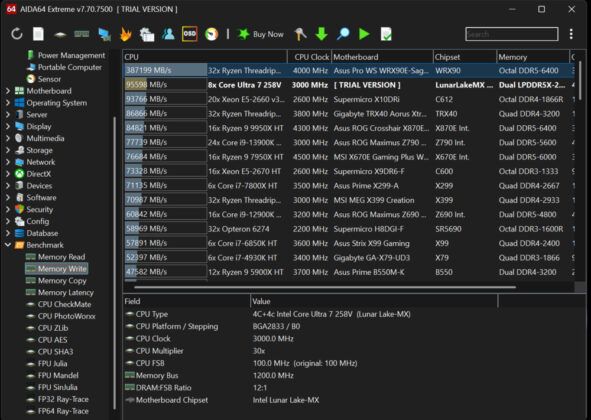
Task: Launch the System Stability Test flame icon
Action: 126,34
